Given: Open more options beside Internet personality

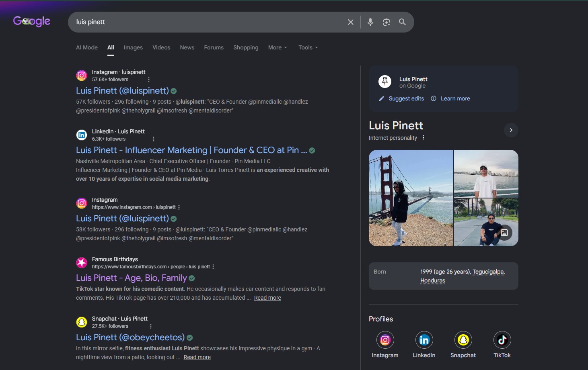Looking at the screenshot, I should click(424, 137).
